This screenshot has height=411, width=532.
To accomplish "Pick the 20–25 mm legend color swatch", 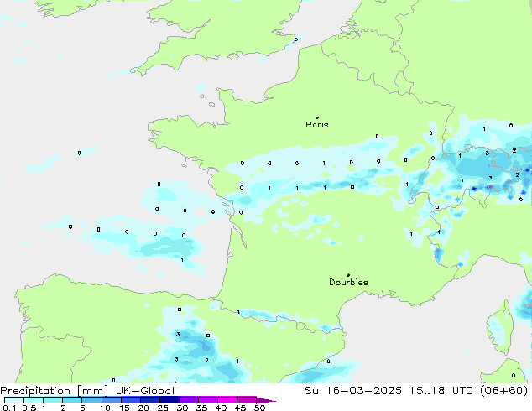I will pyautogui.click(x=149, y=400).
